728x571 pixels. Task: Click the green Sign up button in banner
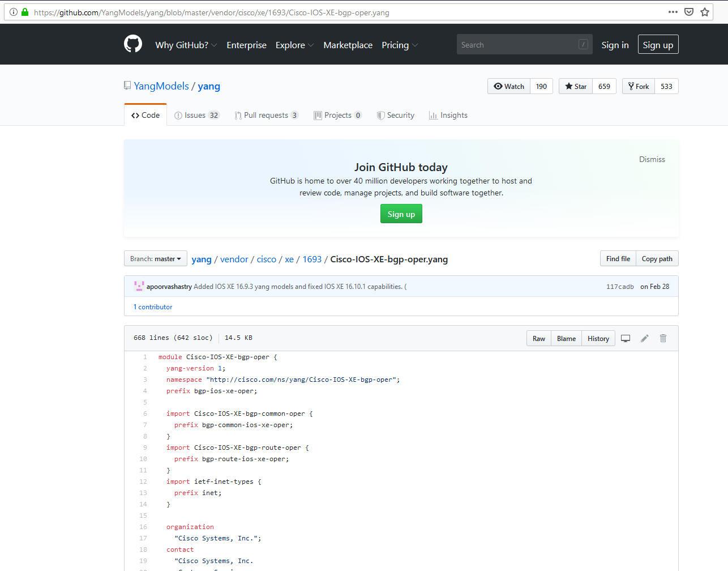tap(401, 214)
